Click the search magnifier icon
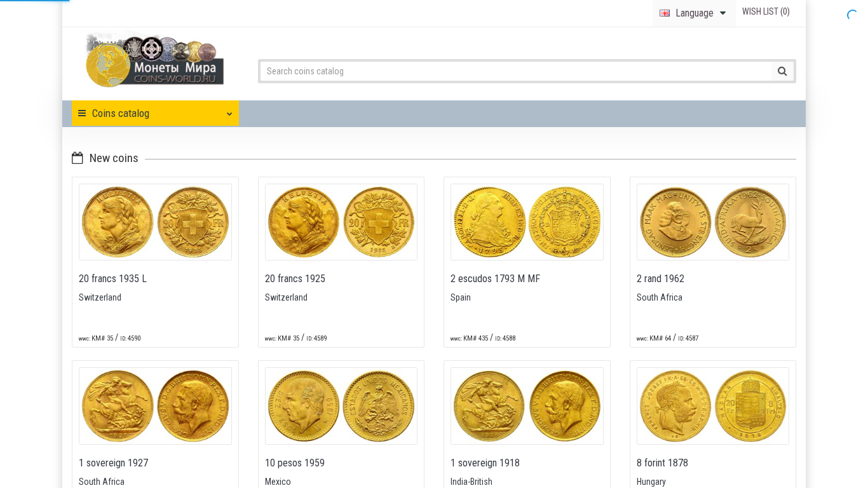This screenshot has width=868, height=488. (782, 71)
